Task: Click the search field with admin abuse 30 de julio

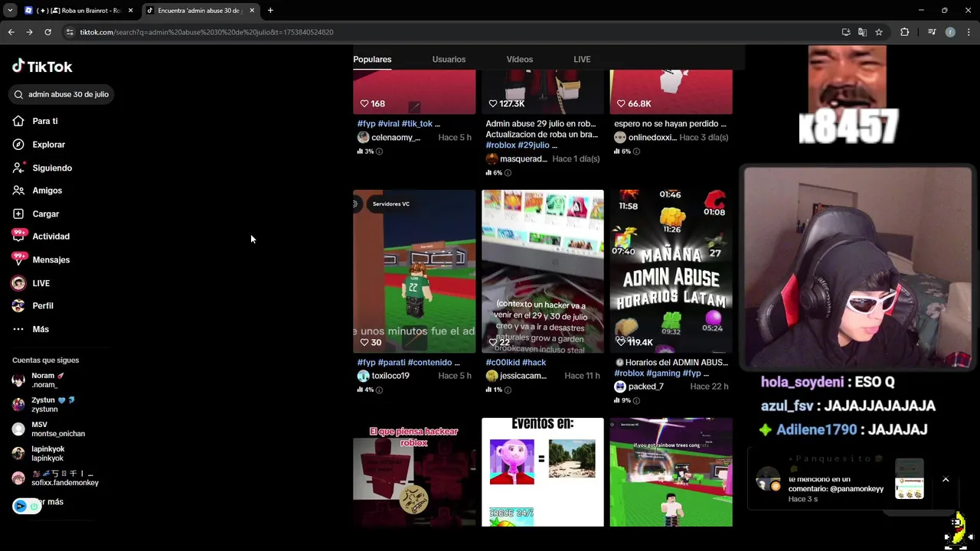Action: (x=61, y=94)
